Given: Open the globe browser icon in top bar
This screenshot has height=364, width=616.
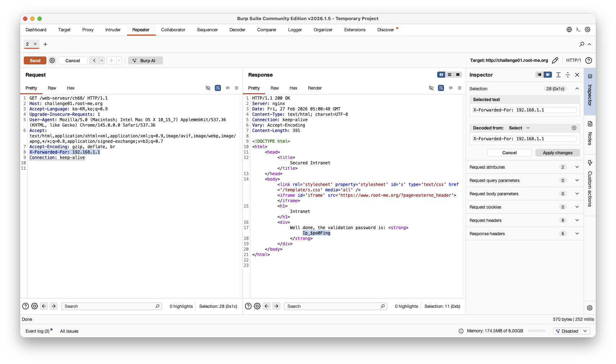Looking at the screenshot, I should click(569, 29).
